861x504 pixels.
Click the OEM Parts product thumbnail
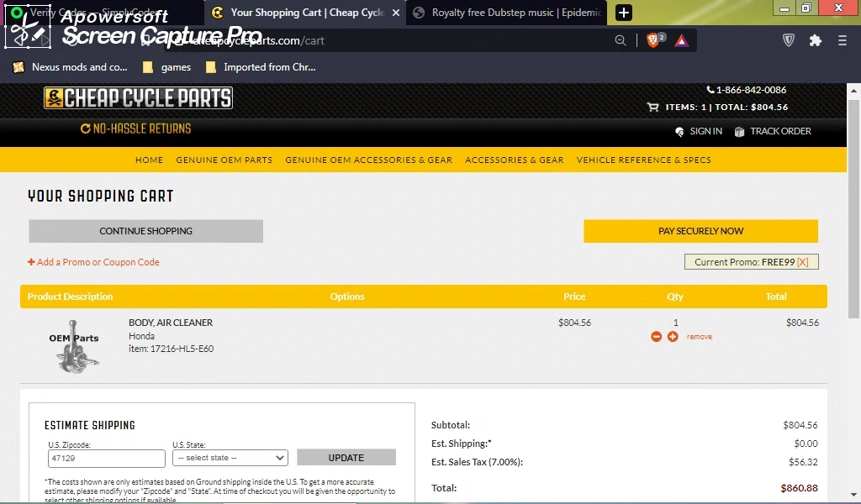point(75,346)
